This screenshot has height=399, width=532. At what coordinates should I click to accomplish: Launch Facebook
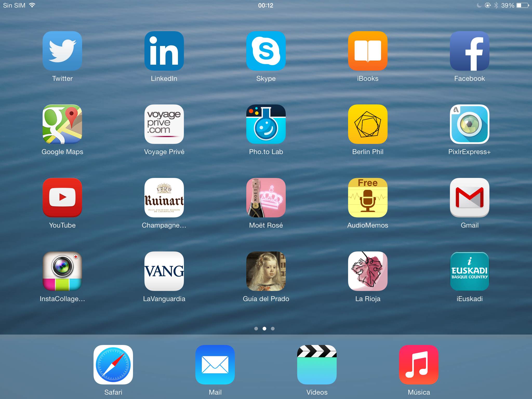[470, 51]
